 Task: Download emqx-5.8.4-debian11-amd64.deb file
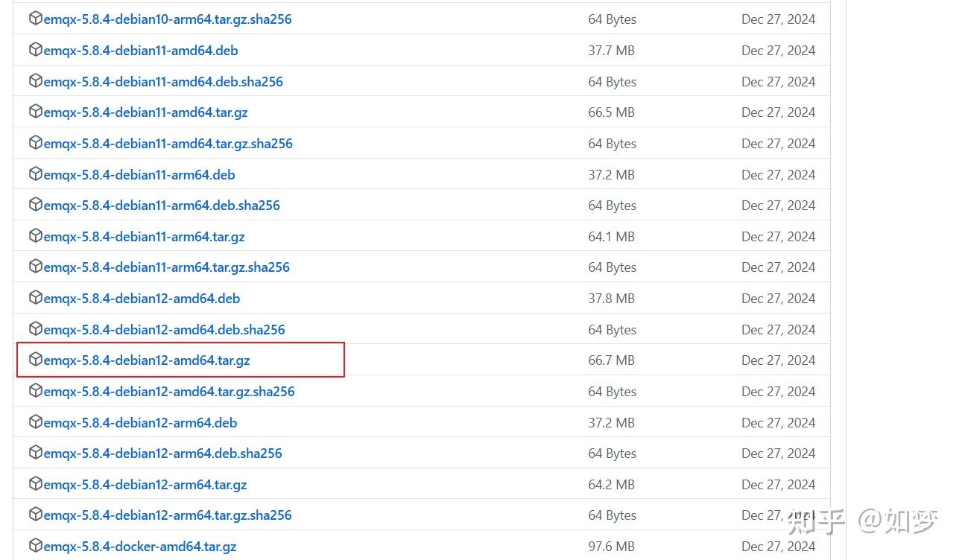click(141, 51)
